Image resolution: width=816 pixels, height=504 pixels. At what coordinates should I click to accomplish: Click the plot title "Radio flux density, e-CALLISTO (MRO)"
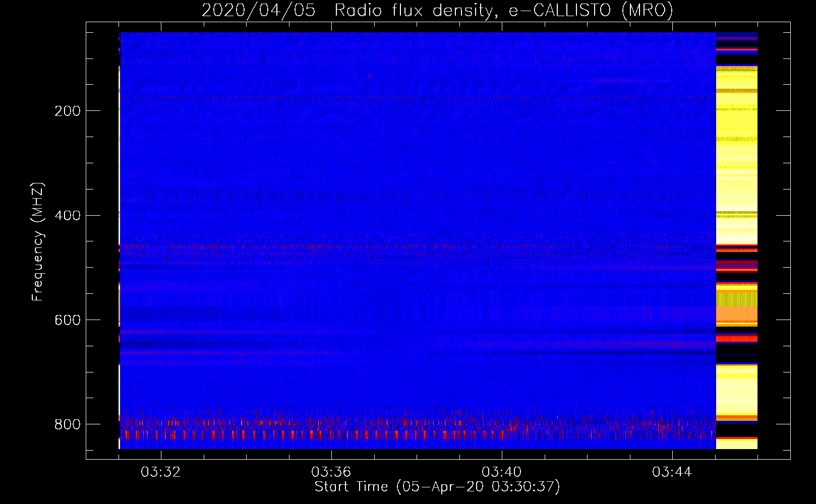(503, 11)
